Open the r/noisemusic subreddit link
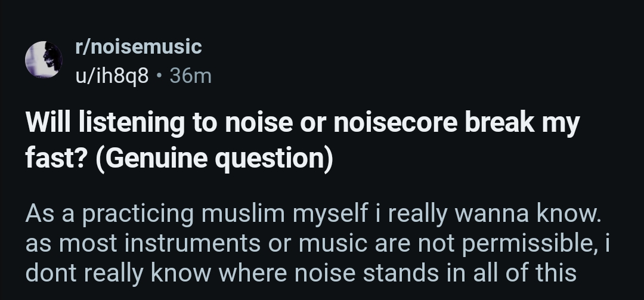This screenshot has height=300, width=644. pyautogui.click(x=138, y=47)
